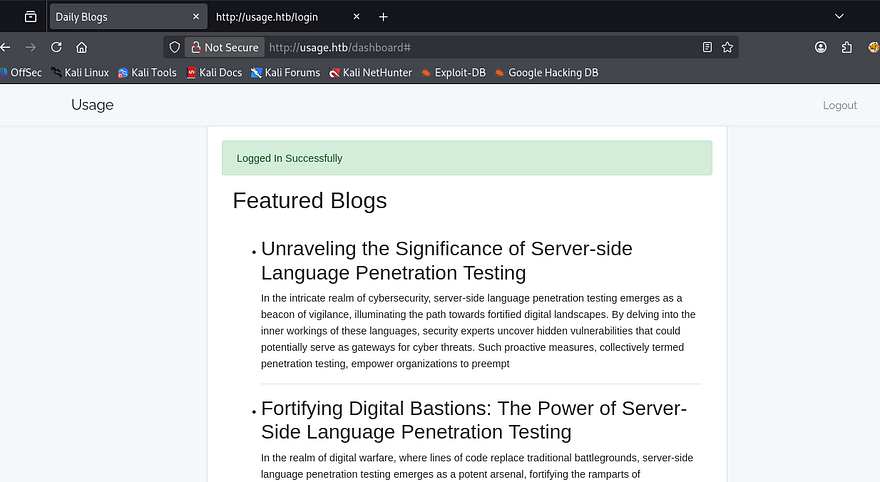Expand the list all tabs chevron
This screenshot has width=880, height=482.
838,17
